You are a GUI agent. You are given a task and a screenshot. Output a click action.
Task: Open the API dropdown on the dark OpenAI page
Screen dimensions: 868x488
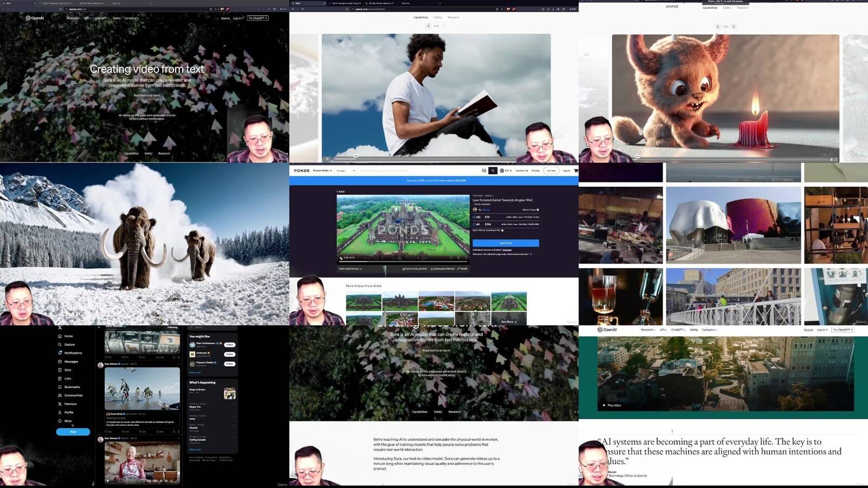(x=87, y=18)
